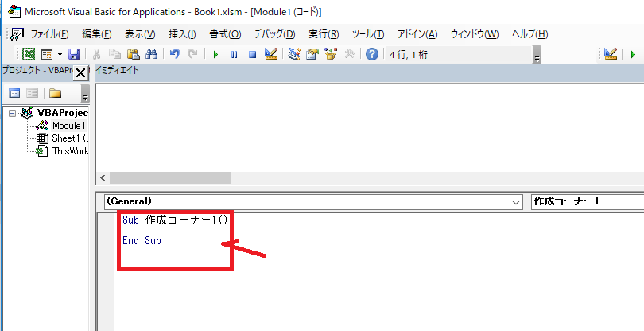Run the Sub with the green play icon
This screenshot has width=644, height=331.
[x=215, y=55]
